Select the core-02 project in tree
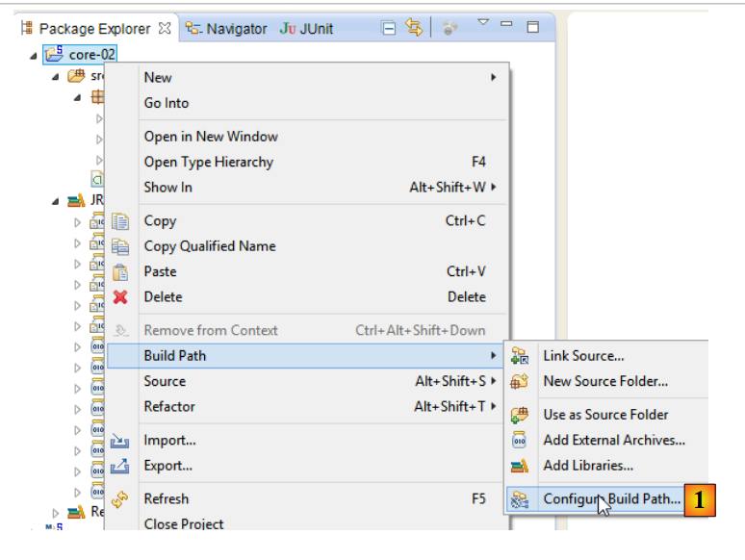Image resolution: width=745 pixels, height=560 pixels. (x=91, y=55)
